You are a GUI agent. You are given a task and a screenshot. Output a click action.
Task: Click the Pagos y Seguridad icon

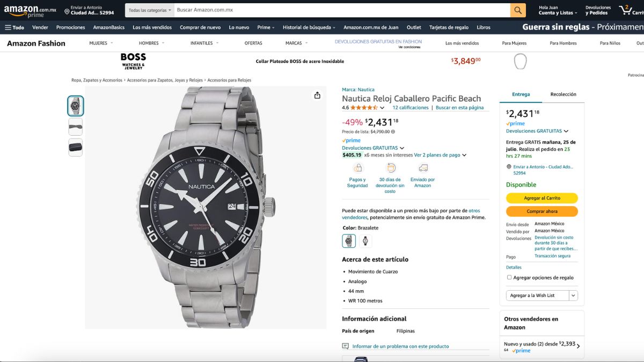tap(357, 168)
